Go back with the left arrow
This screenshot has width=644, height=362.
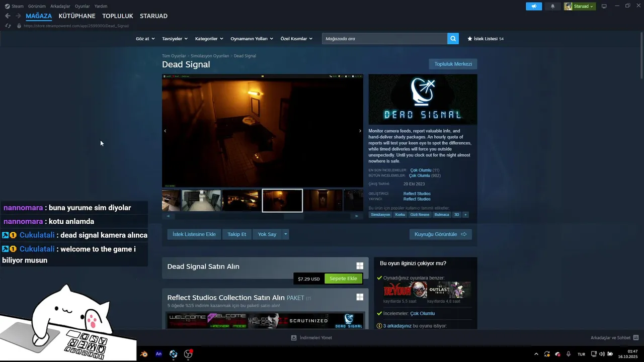click(x=8, y=16)
